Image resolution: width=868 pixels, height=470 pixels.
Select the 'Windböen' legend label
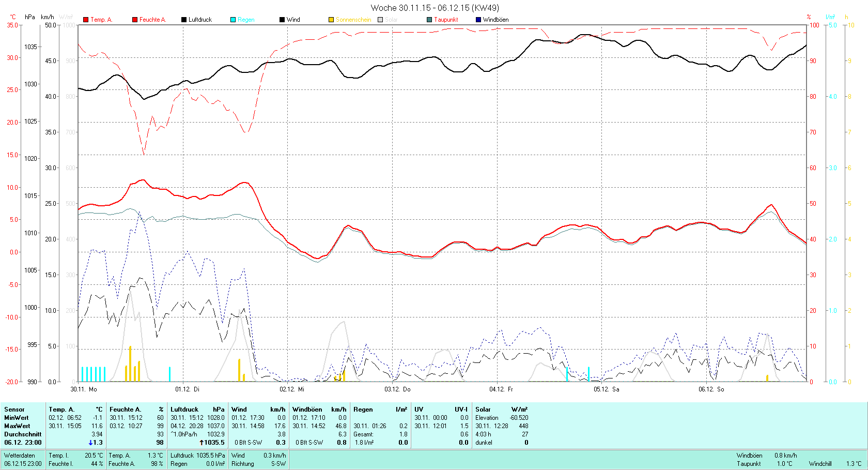[x=495, y=20]
